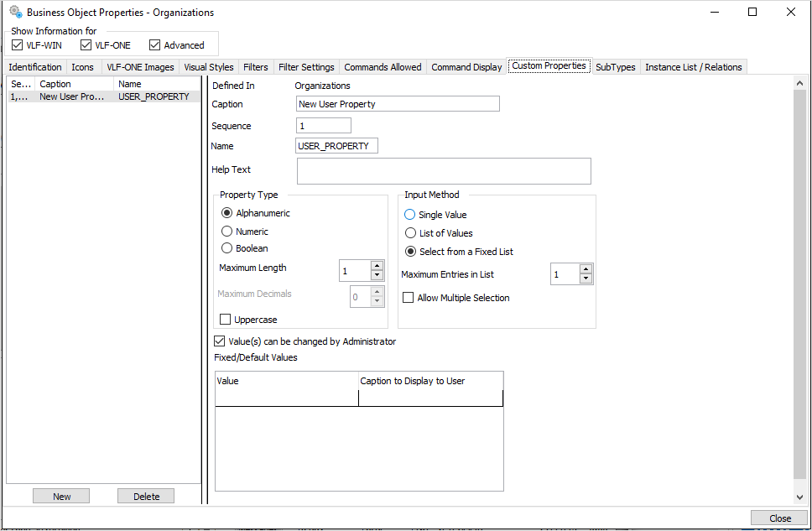
Task: Open the Icons tab
Action: (x=83, y=67)
